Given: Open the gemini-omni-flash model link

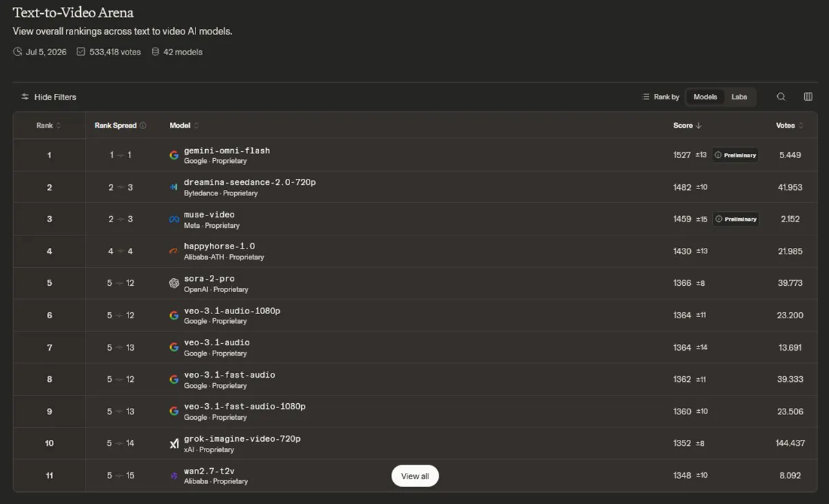Looking at the screenshot, I should click(227, 151).
